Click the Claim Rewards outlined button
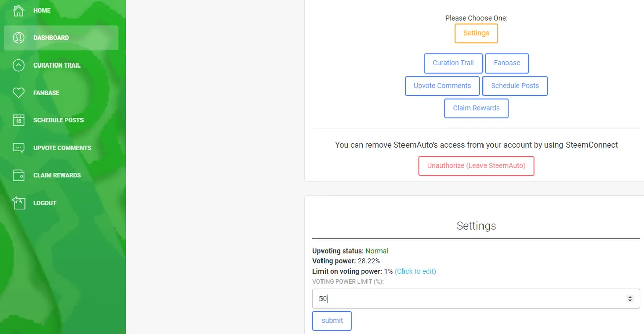This screenshot has height=334, width=644. (476, 108)
